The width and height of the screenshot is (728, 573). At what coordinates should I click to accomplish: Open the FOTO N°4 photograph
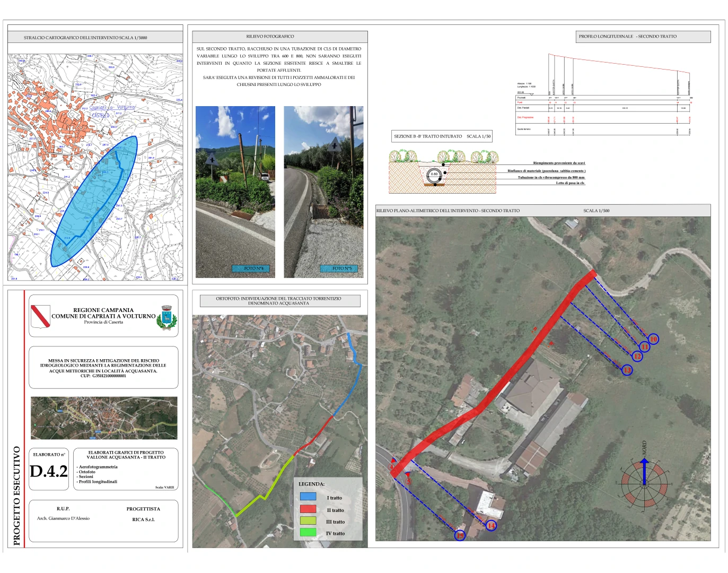pyautogui.click(x=235, y=191)
